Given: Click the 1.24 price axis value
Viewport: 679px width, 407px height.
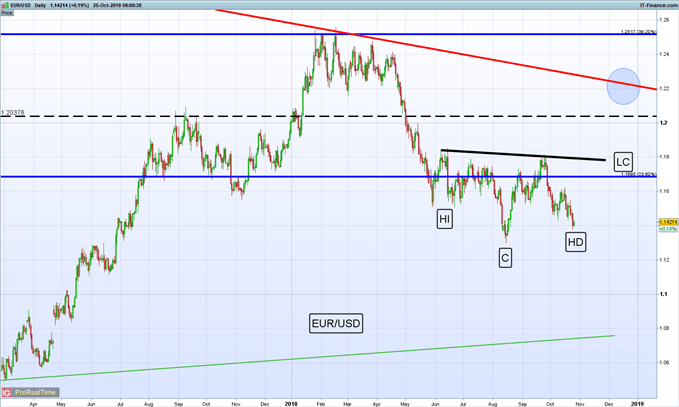Looking at the screenshot, I should click(664, 54).
